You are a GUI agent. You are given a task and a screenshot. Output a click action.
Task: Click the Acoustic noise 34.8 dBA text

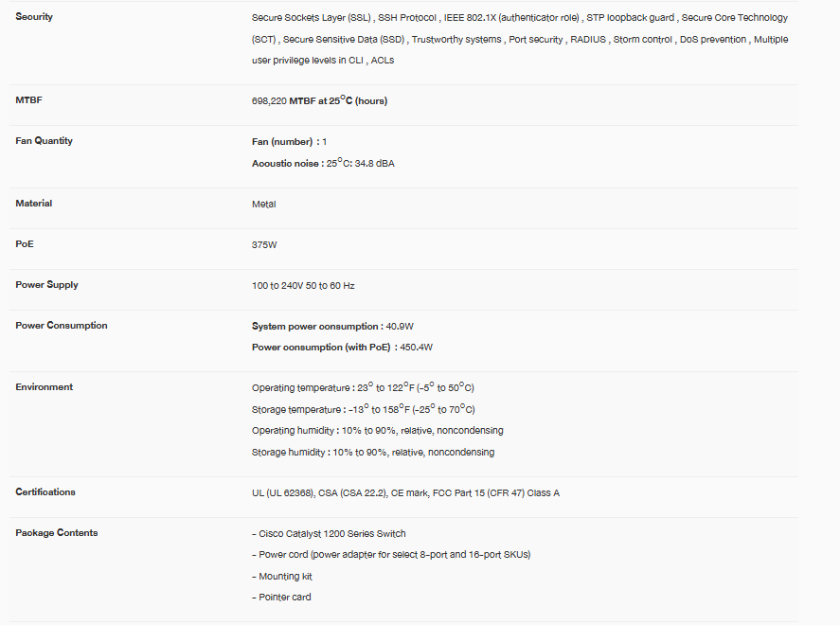[x=323, y=164]
